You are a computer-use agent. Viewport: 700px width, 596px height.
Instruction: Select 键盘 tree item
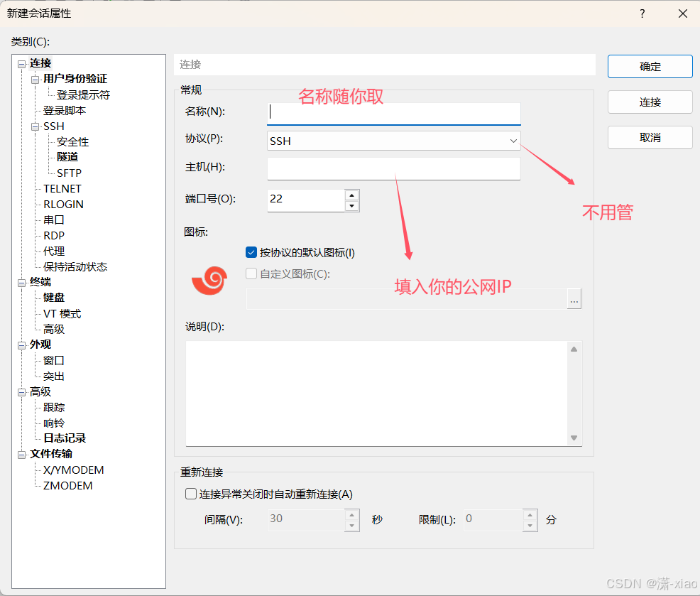click(x=53, y=298)
